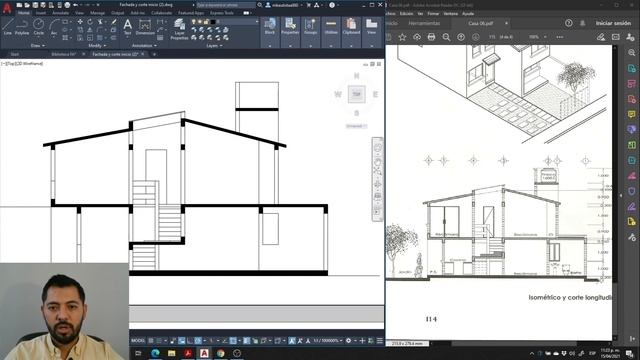Viewport: 640px width, 360px height.
Task: Select the Line tool in AutoCAD
Action: [7, 27]
